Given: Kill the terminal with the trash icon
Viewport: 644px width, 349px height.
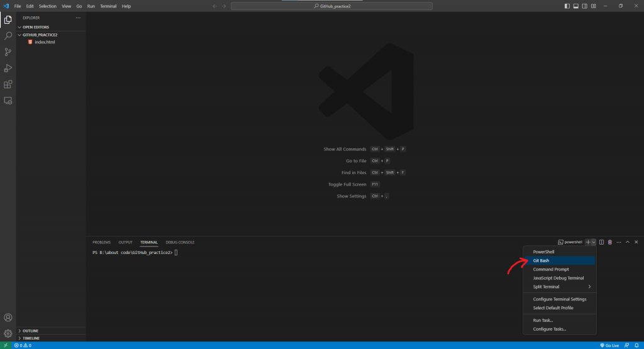Looking at the screenshot, I should point(610,242).
